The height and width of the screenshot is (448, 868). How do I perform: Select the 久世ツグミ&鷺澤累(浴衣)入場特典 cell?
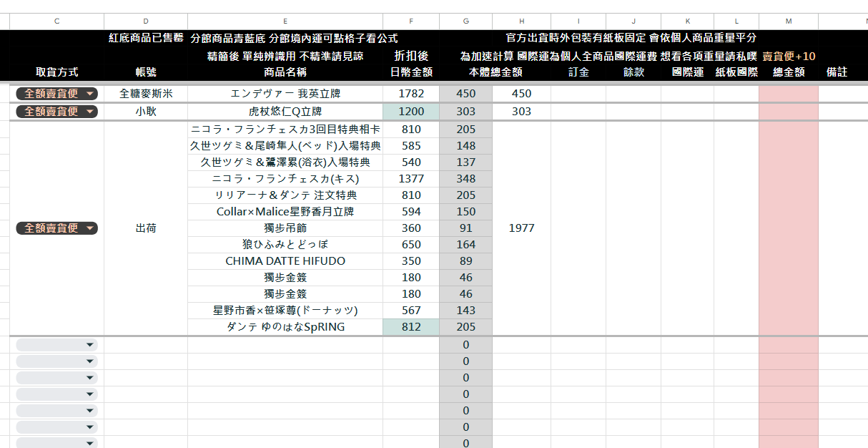tap(285, 162)
